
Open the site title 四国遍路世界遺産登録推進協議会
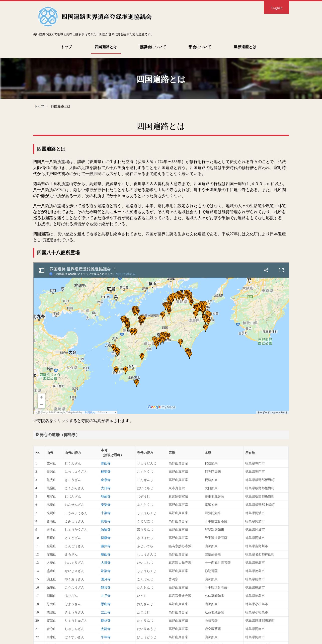coord(107,17)
